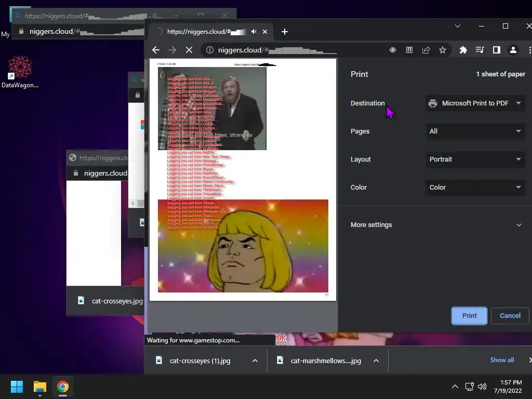Open the tab search chevron in title bar

(458, 26)
